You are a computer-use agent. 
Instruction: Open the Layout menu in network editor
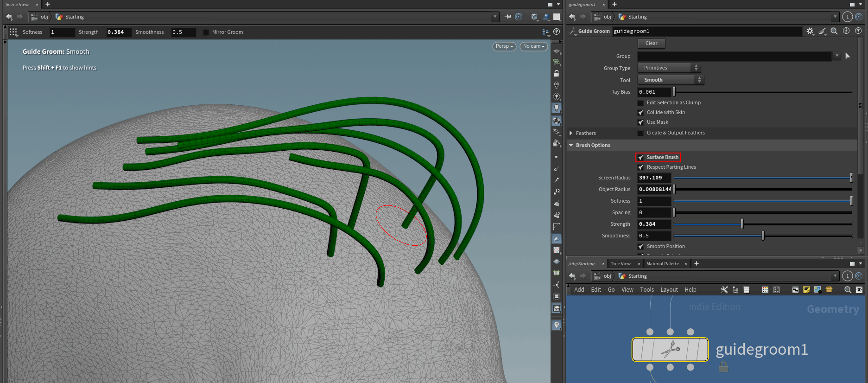669,290
